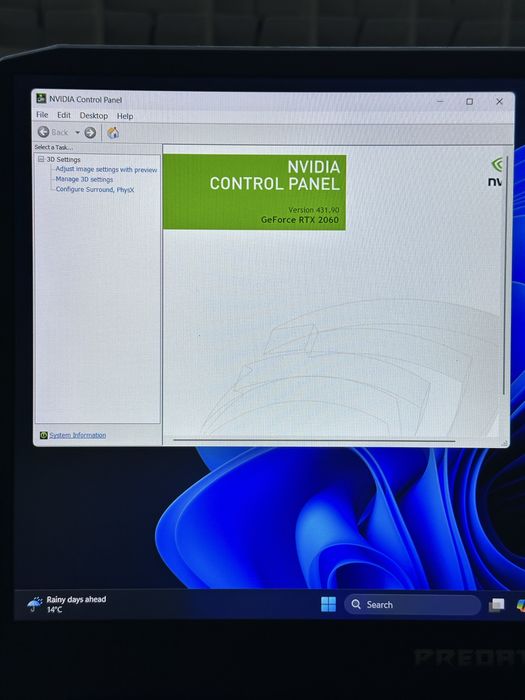Click the Forward arrow icon
The width and height of the screenshot is (525, 700).
point(90,133)
